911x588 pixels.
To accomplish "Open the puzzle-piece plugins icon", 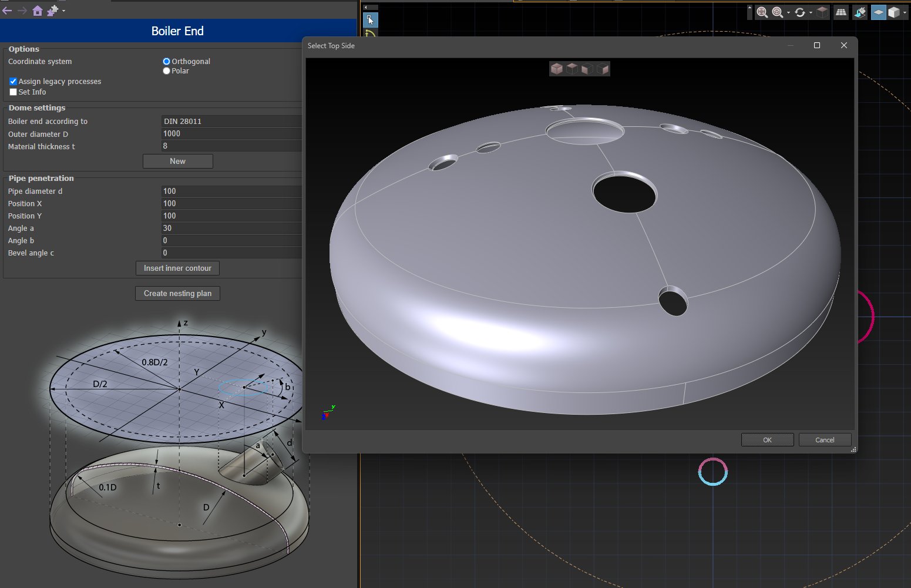I will click(52, 11).
